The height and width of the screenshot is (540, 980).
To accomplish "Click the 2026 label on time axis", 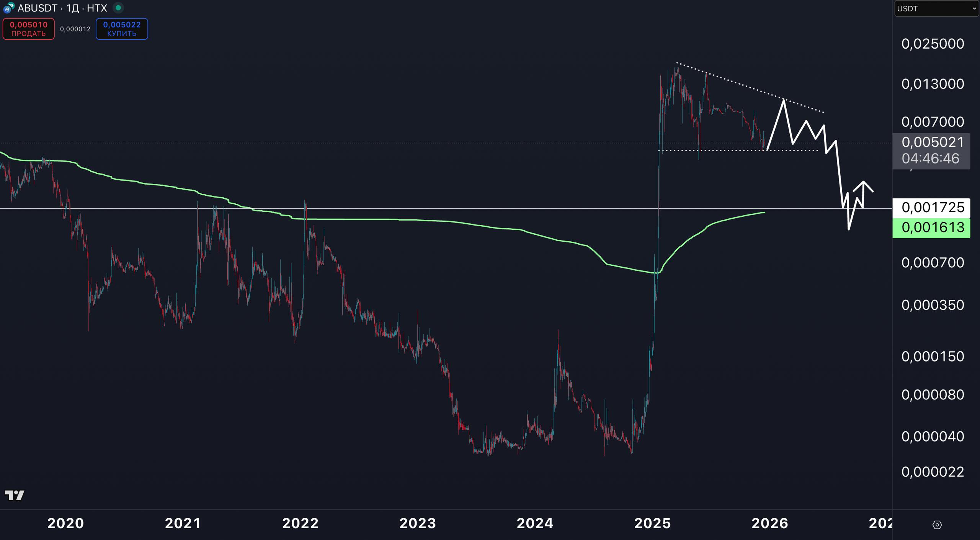I will point(770,523).
